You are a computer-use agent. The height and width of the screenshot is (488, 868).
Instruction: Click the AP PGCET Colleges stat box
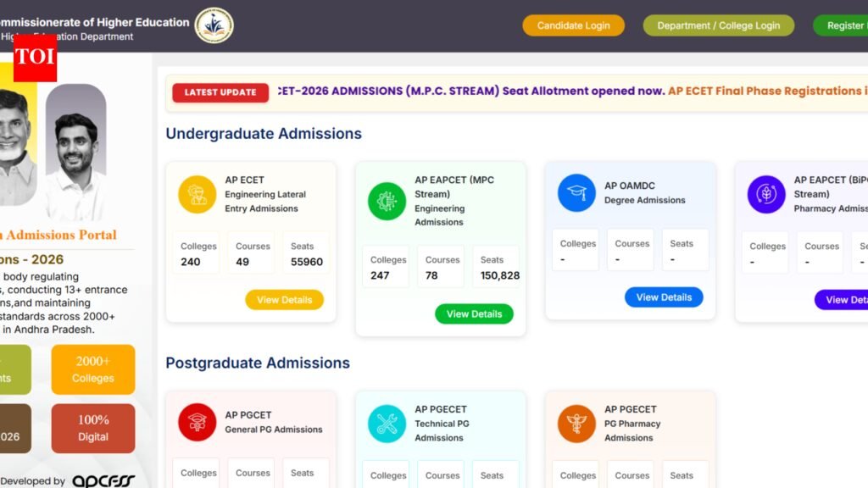196,473
